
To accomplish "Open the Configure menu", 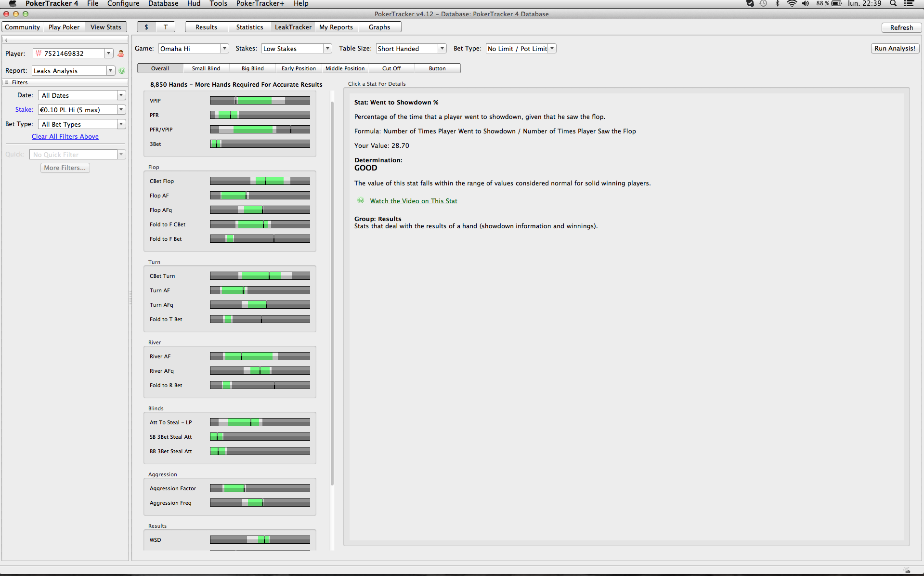I will [x=123, y=3].
